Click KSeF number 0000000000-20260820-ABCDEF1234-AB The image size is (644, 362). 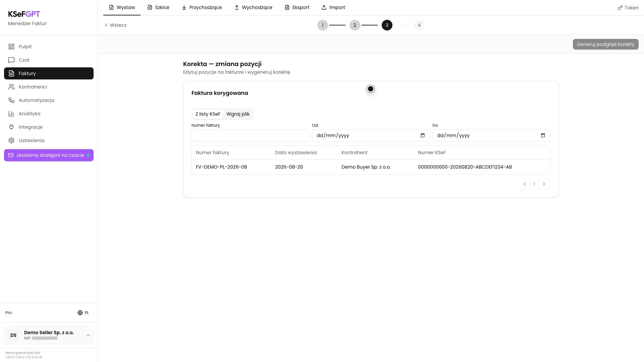(x=465, y=167)
